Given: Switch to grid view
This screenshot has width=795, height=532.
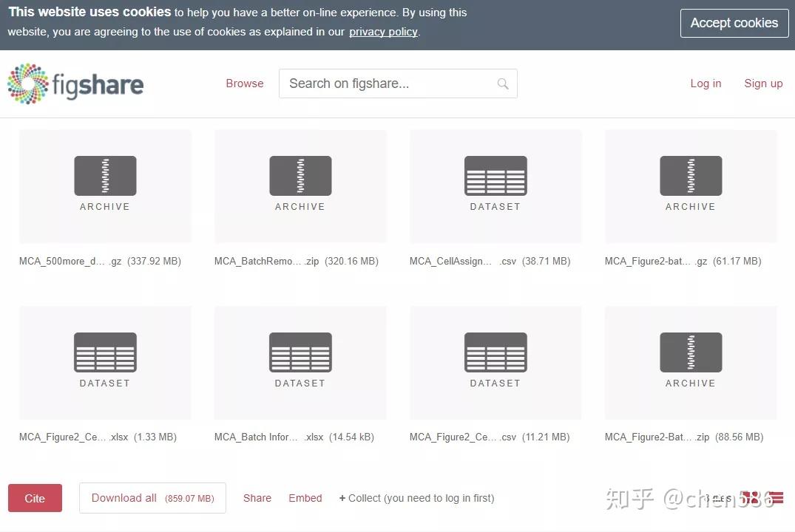Looking at the screenshot, I should pyautogui.click(x=753, y=497).
